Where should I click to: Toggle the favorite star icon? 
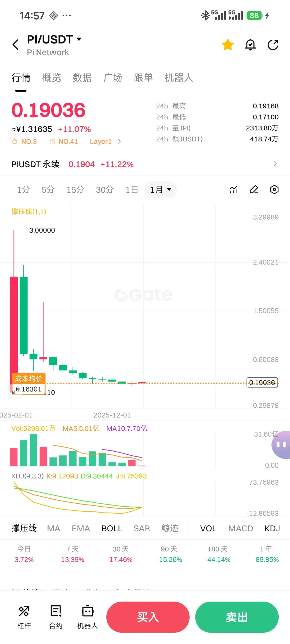click(x=228, y=45)
